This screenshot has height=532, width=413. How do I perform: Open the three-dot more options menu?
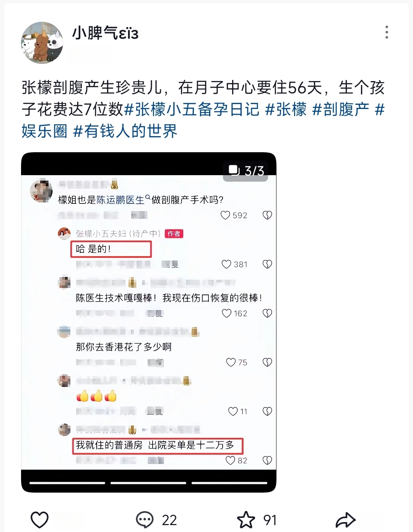pyautogui.click(x=387, y=32)
